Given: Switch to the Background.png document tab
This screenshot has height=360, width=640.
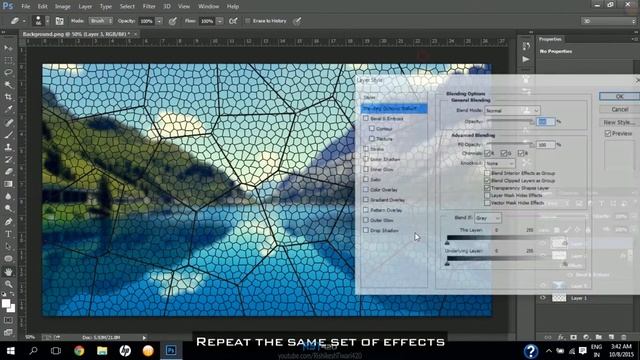Looking at the screenshot, I should [76, 34].
